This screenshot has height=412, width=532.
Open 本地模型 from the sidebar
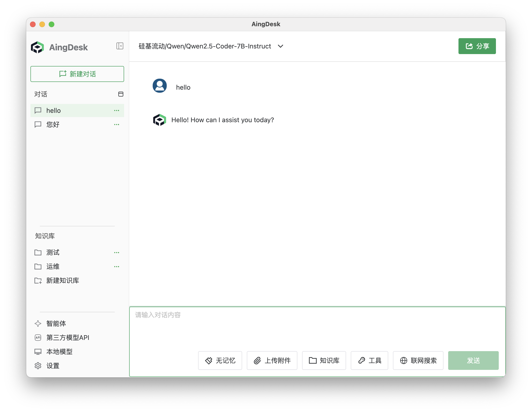[59, 352]
